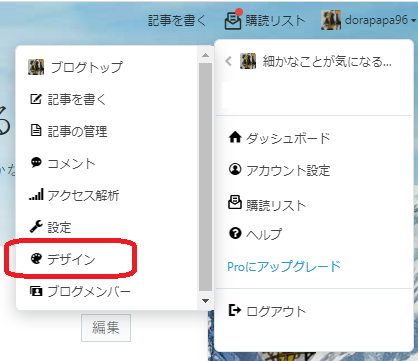The width and height of the screenshot is (418, 361).
Task: Click person icon for アカウント設定
Action: pyautogui.click(x=235, y=169)
